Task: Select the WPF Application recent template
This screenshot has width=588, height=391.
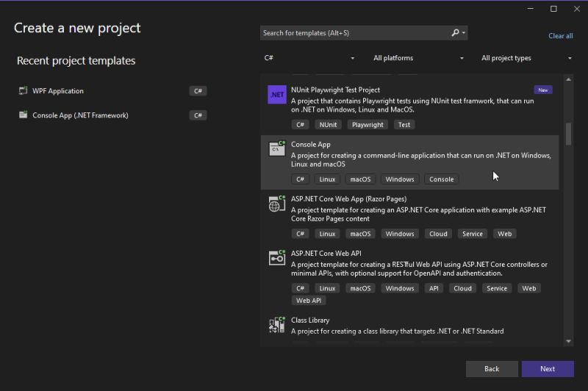Action: (112, 90)
